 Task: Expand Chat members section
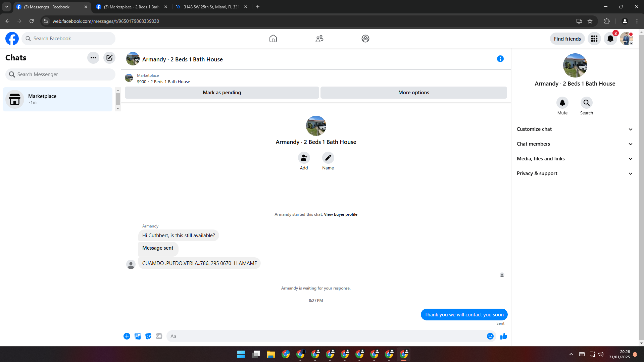click(x=575, y=144)
